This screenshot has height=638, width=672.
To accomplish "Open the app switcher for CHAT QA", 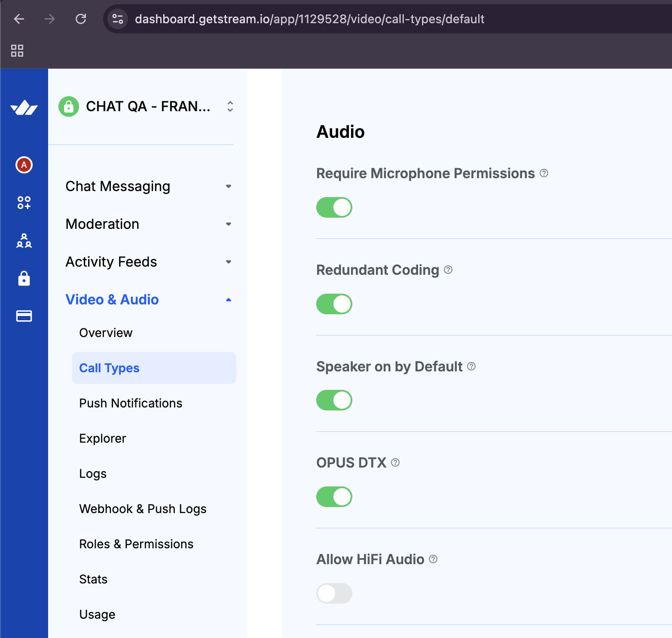I will pyautogui.click(x=230, y=106).
